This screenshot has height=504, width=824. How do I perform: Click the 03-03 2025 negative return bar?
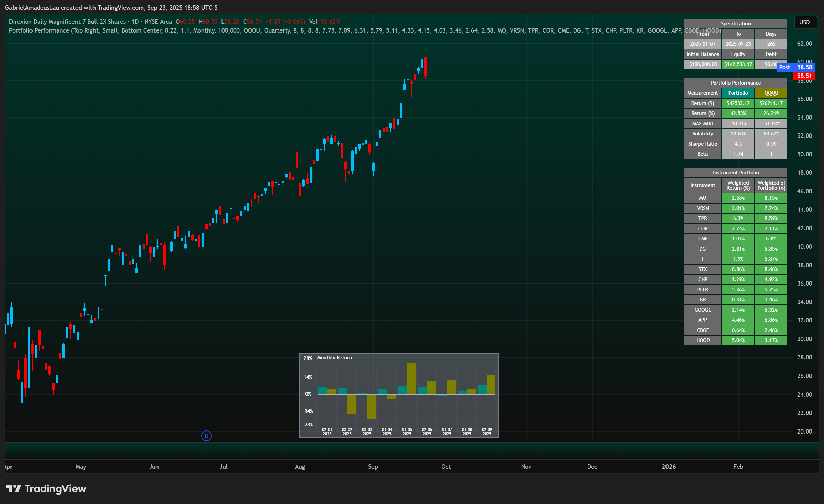coord(371,406)
